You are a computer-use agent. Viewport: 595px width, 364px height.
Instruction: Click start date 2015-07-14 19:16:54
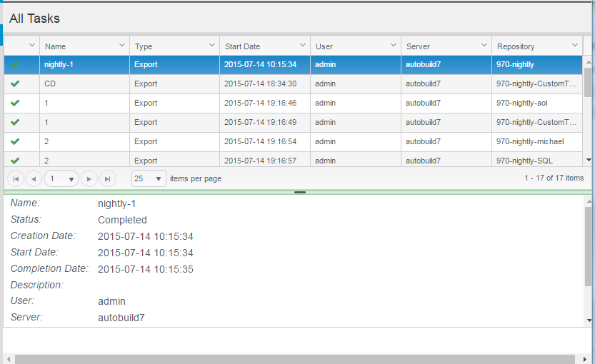click(x=260, y=142)
